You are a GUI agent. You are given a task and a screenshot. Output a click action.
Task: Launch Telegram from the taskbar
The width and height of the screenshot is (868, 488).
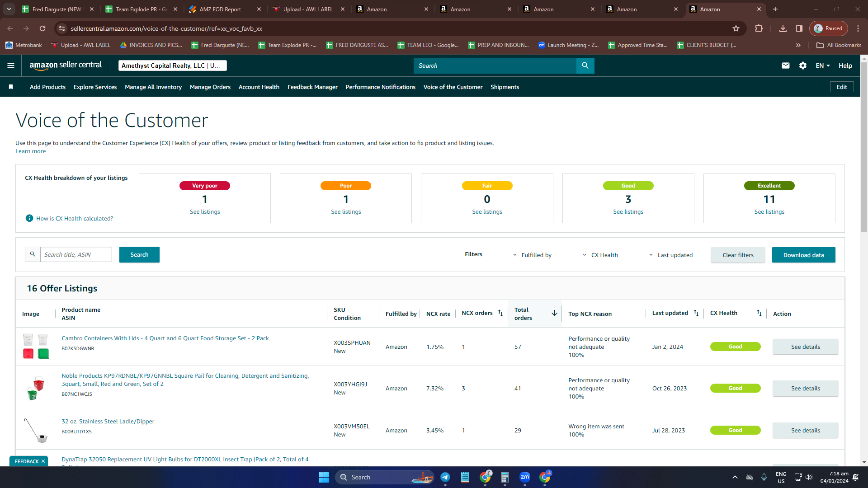[x=445, y=477]
